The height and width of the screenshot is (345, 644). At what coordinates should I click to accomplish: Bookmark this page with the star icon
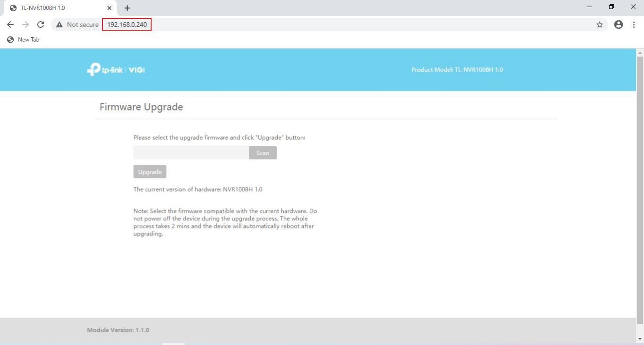[x=600, y=25]
